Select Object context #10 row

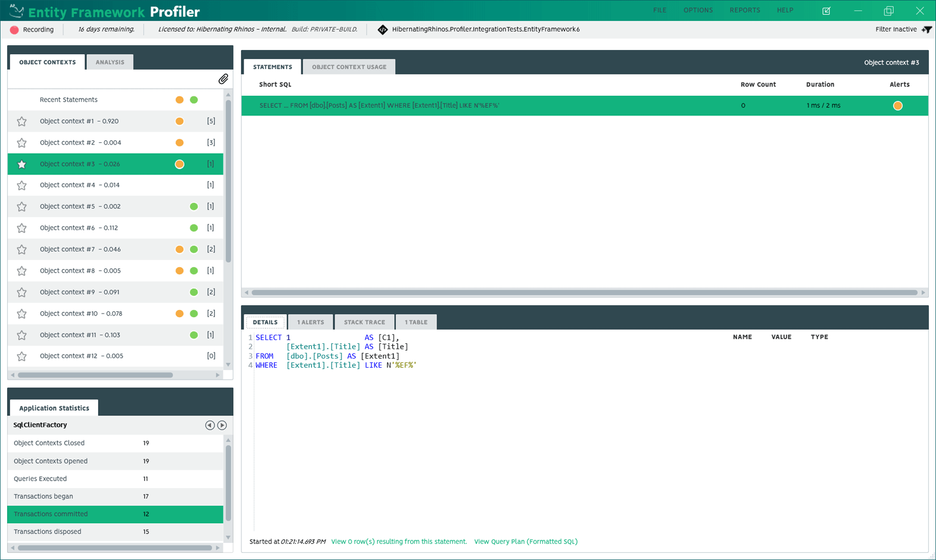tap(116, 314)
